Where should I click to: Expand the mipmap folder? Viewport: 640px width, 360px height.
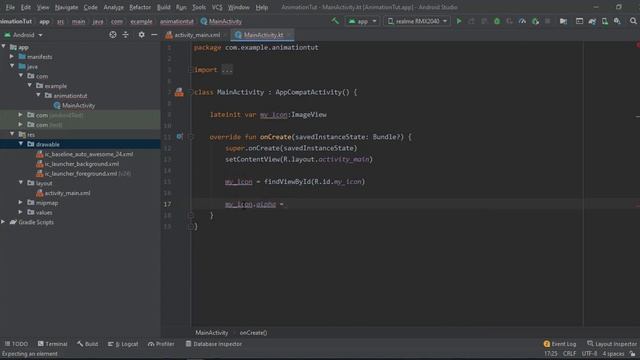tap(21, 202)
